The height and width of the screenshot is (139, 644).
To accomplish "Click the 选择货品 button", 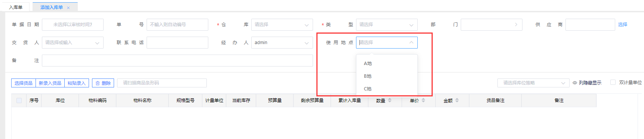I will [x=23, y=83].
